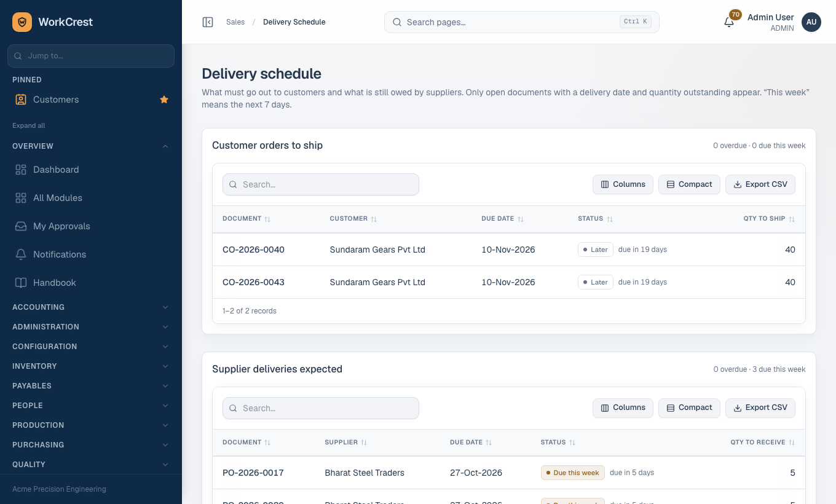Expand the Accounting sidebar section
Image resolution: width=836 pixels, height=504 pixels.
(x=91, y=307)
